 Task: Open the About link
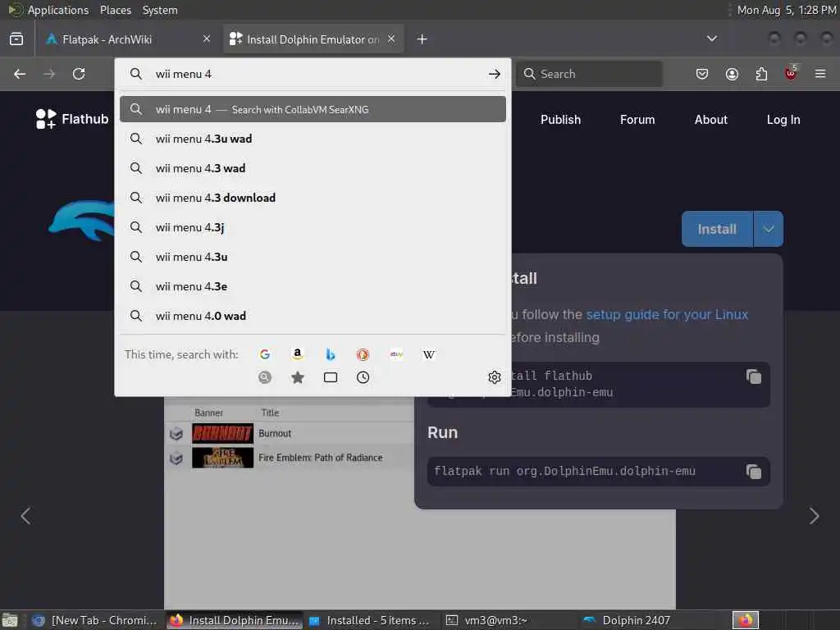711,120
